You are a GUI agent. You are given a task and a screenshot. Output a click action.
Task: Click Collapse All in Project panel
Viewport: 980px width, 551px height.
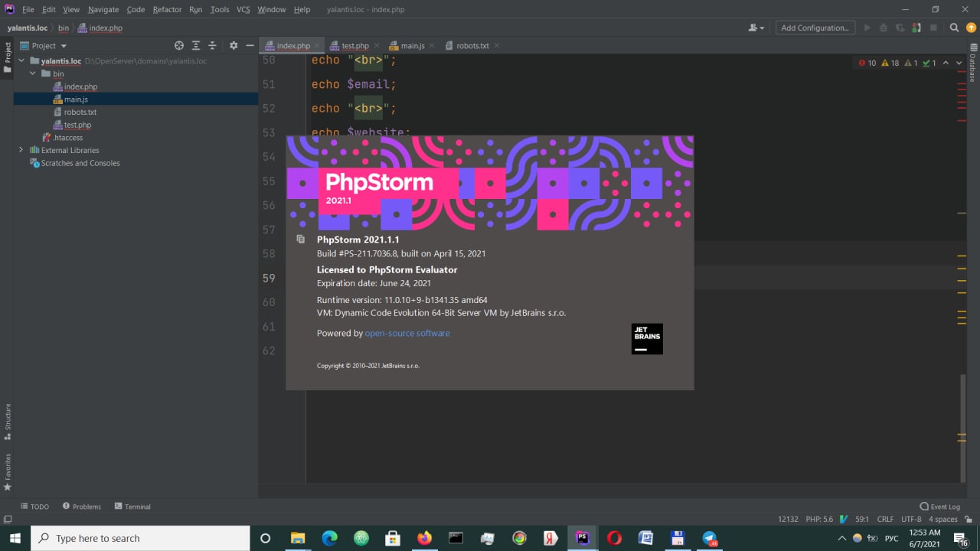click(213, 46)
